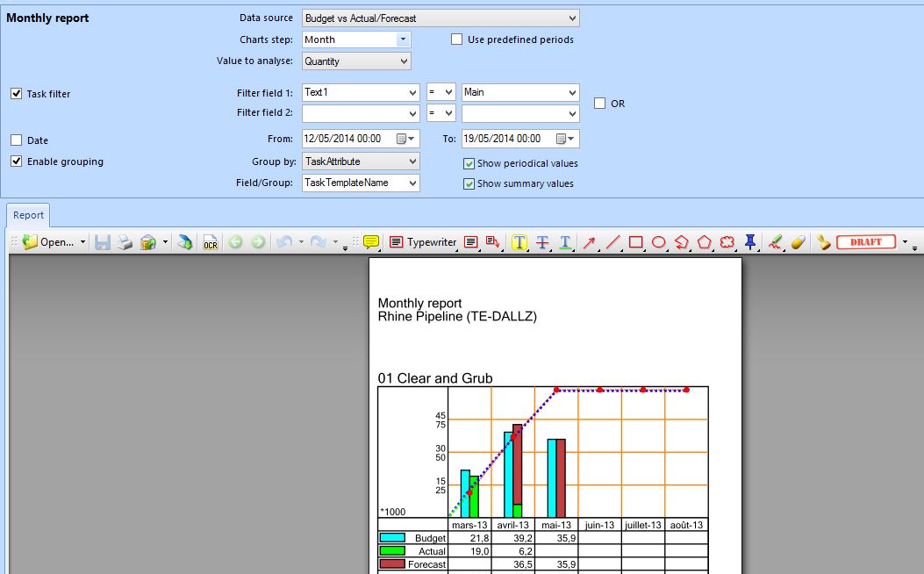Click the cyan Budget legend swatch
This screenshot has height=574, width=924.
tap(392, 538)
